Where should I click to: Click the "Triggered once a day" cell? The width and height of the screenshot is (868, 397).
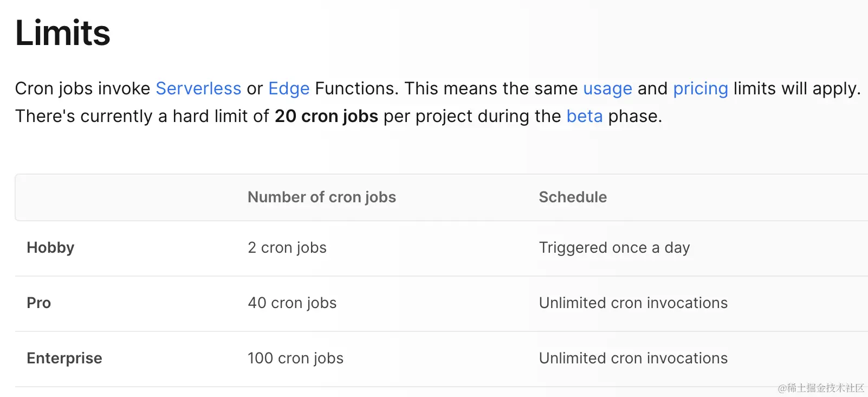(614, 247)
